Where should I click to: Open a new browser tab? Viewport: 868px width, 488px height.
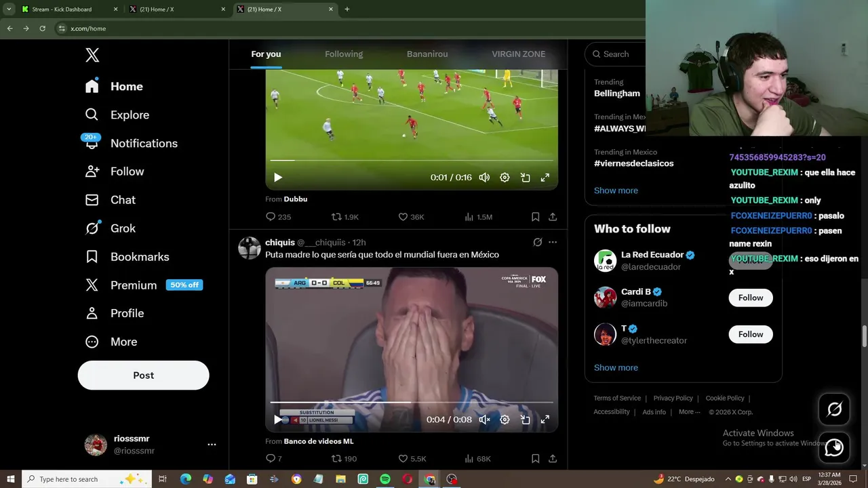(x=347, y=9)
